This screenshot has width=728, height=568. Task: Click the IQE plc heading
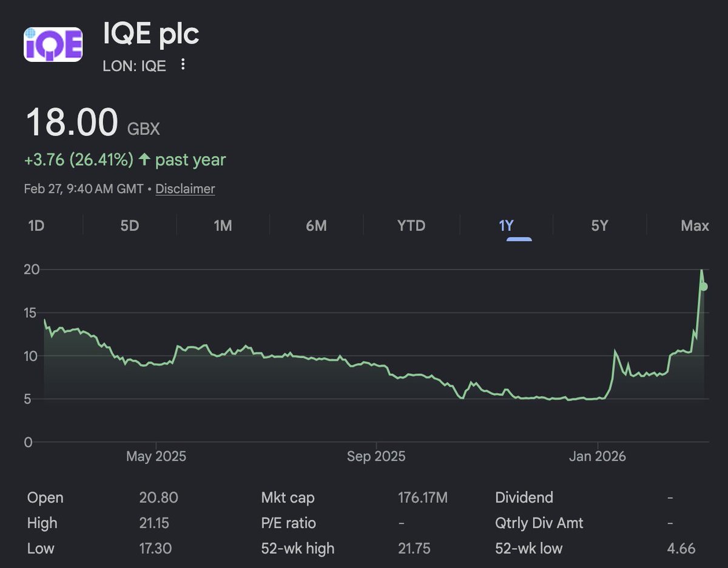coord(151,34)
